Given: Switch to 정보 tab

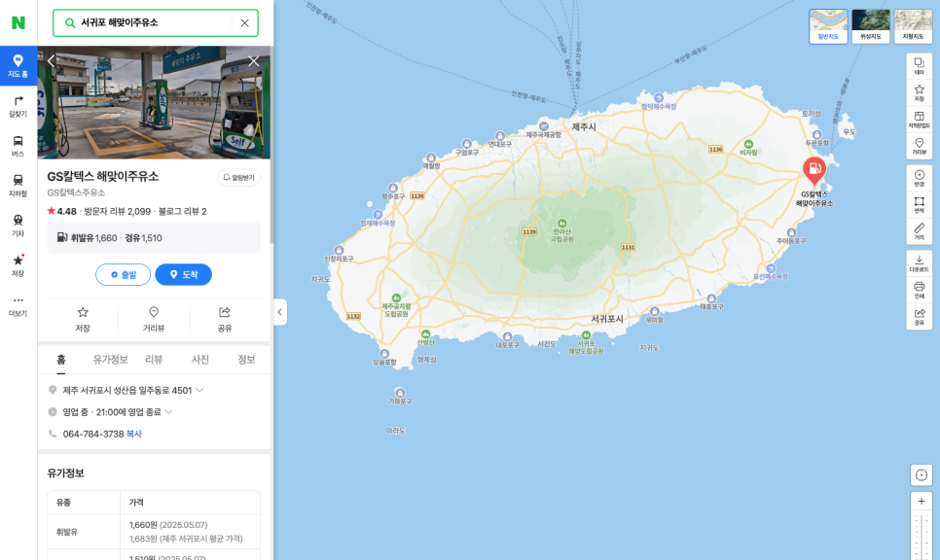Looking at the screenshot, I should (246, 360).
